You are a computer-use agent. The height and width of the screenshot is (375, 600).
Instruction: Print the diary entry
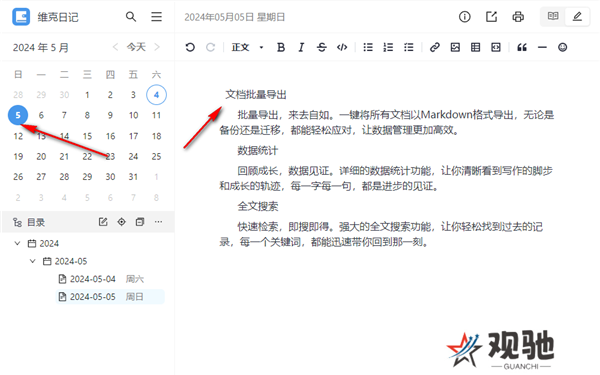(518, 17)
